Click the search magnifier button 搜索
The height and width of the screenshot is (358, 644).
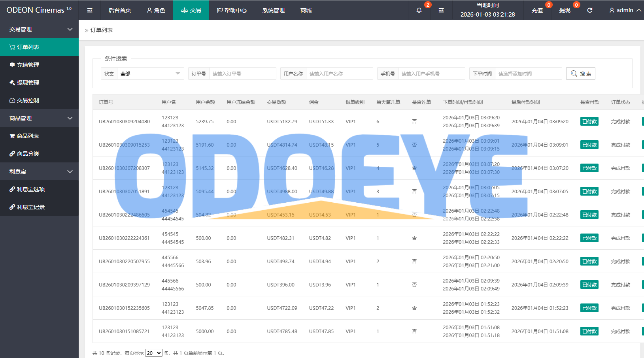click(580, 73)
